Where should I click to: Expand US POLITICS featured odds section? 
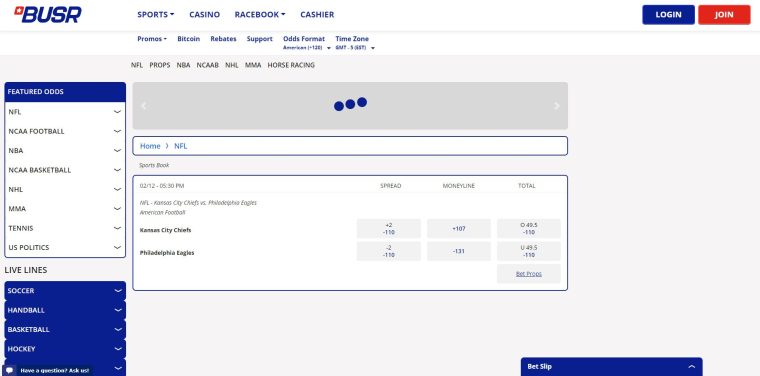click(65, 248)
